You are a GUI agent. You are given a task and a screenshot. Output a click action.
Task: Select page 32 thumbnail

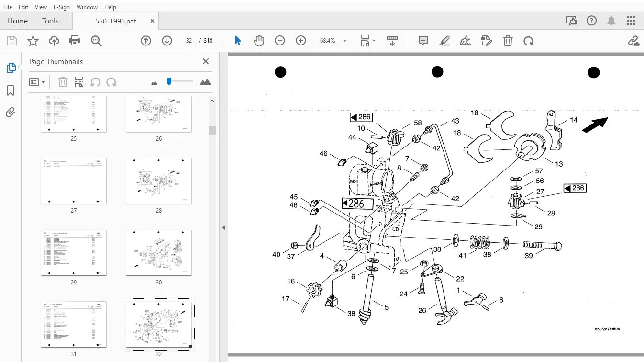point(159,325)
